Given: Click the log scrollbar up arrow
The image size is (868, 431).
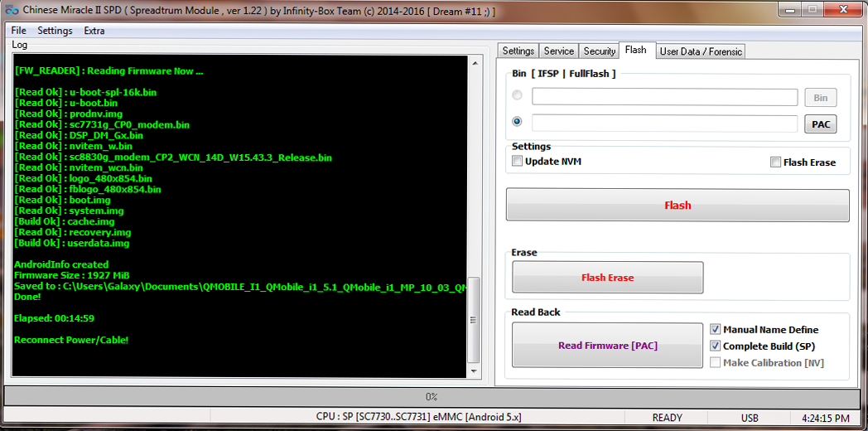Looking at the screenshot, I should (473, 63).
